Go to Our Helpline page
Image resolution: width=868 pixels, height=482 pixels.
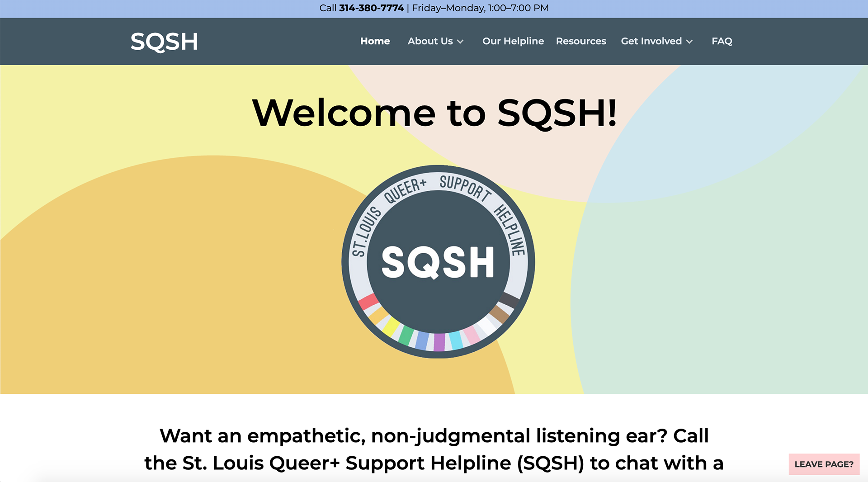point(513,41)
